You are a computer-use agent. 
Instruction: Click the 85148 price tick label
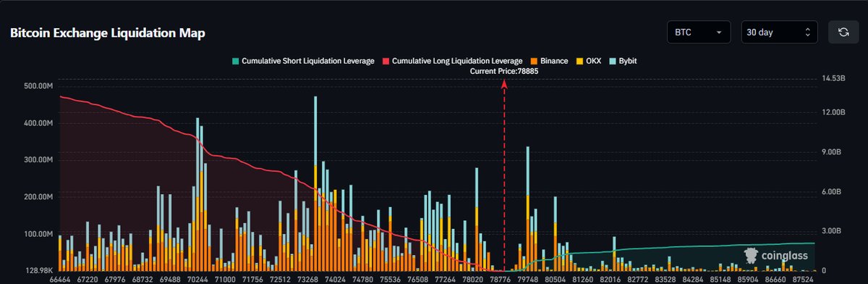point(720,279)
